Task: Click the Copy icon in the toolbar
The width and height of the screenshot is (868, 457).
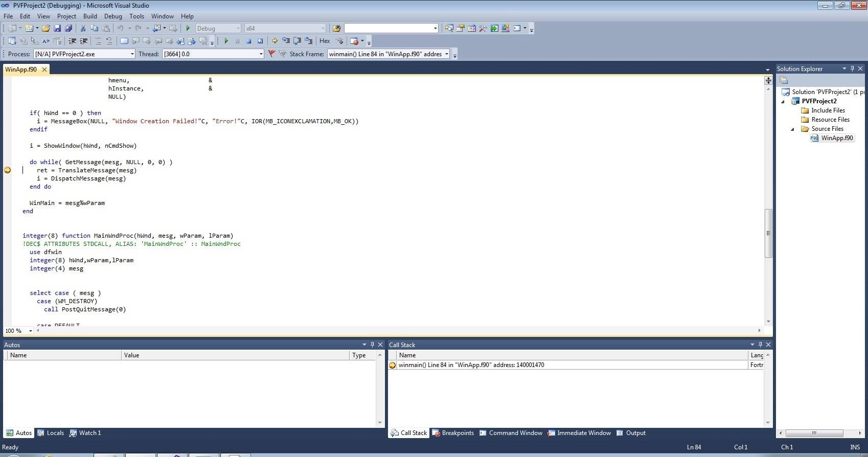Action: tap(94, 29)
